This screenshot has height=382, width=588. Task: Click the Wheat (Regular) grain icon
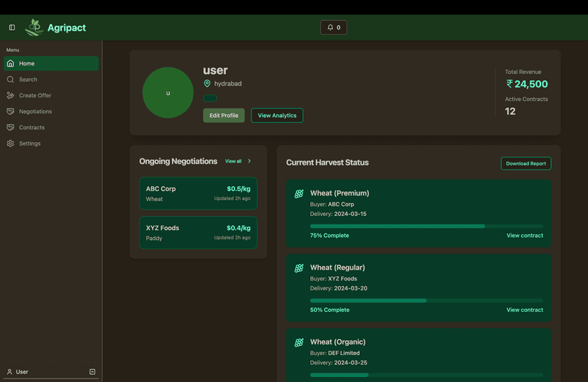pyautogui.click(x=299, y=268)
